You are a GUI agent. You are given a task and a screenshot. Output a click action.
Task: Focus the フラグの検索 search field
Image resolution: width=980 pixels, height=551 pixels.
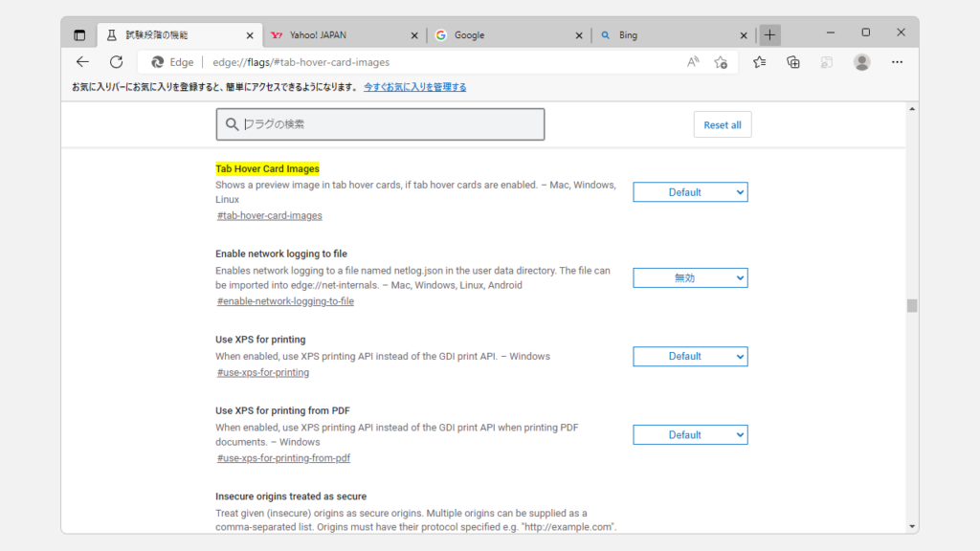point(380,124)
